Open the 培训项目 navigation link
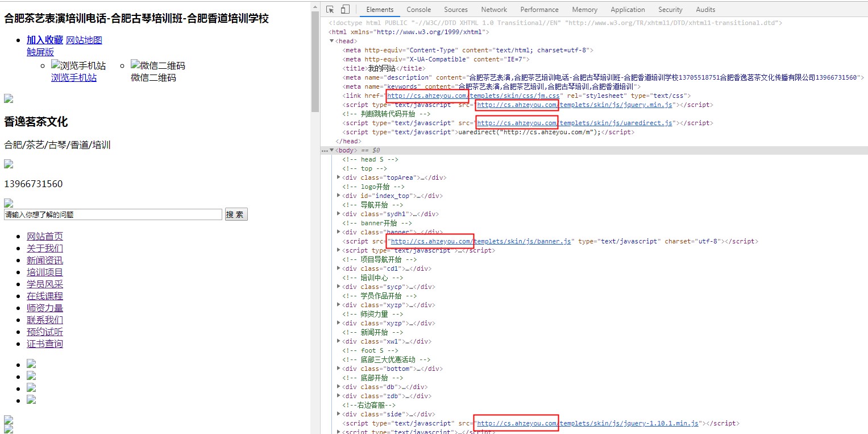Screen dimensions: 868x434 click(x=45, y=272)
